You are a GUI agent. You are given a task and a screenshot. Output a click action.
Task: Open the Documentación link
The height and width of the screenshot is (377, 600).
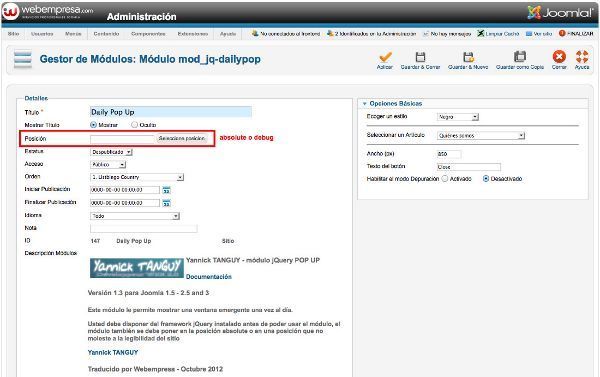point(209,277)
